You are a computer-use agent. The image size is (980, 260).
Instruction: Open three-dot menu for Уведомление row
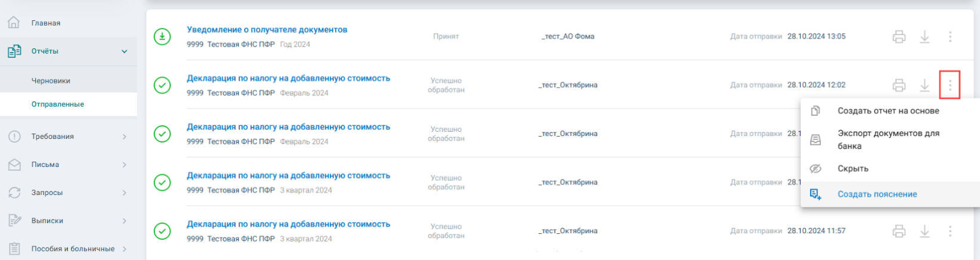pyautogui.click(x=950, y=37)
